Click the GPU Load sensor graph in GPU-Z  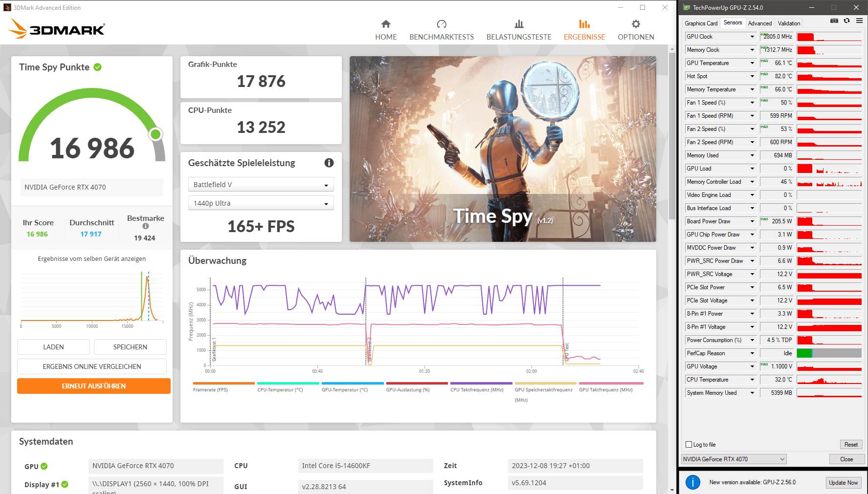click(829, 169)
